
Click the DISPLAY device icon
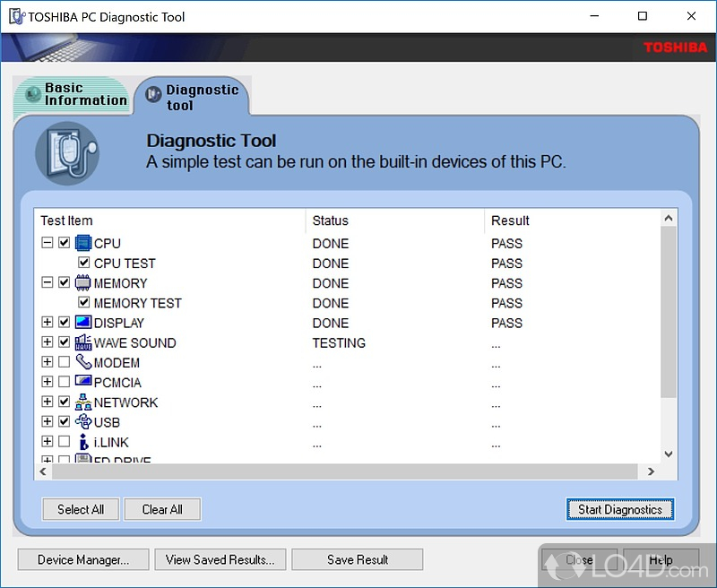(x=83, y=324)
